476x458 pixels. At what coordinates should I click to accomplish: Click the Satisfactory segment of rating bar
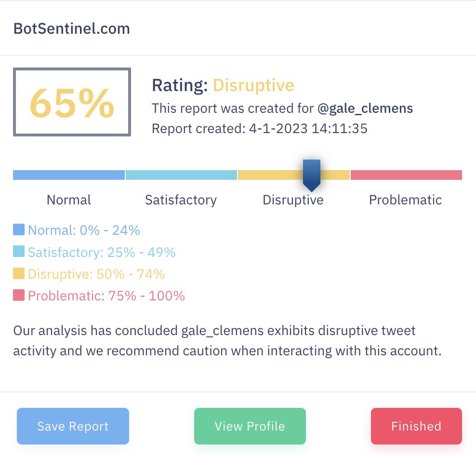pos(181,175)
